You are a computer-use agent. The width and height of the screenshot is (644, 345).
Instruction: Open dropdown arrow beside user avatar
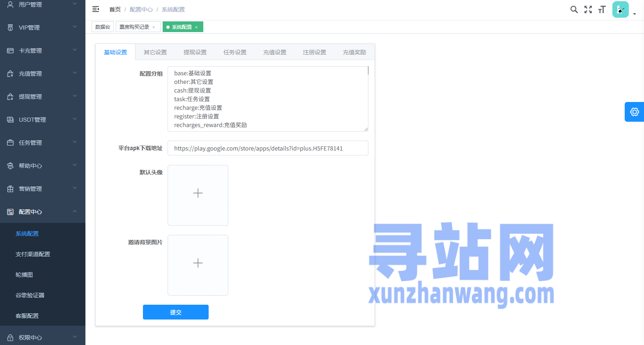(635, 14)
